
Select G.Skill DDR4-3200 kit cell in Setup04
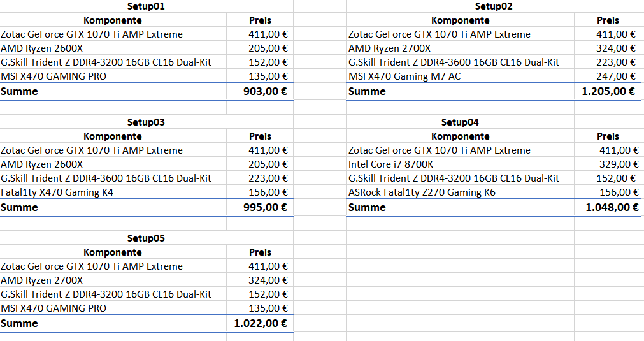click(x=460, y=178)
